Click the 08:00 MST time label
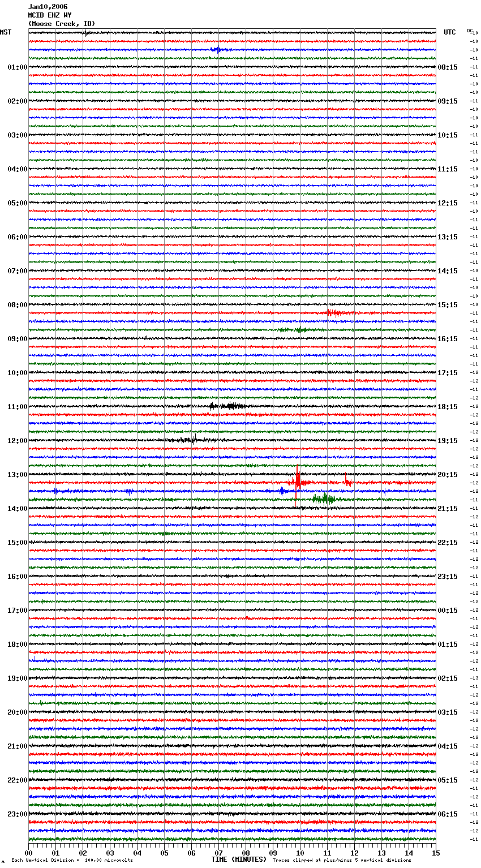This screenshot has width=481, height=868. click(18, 305)
